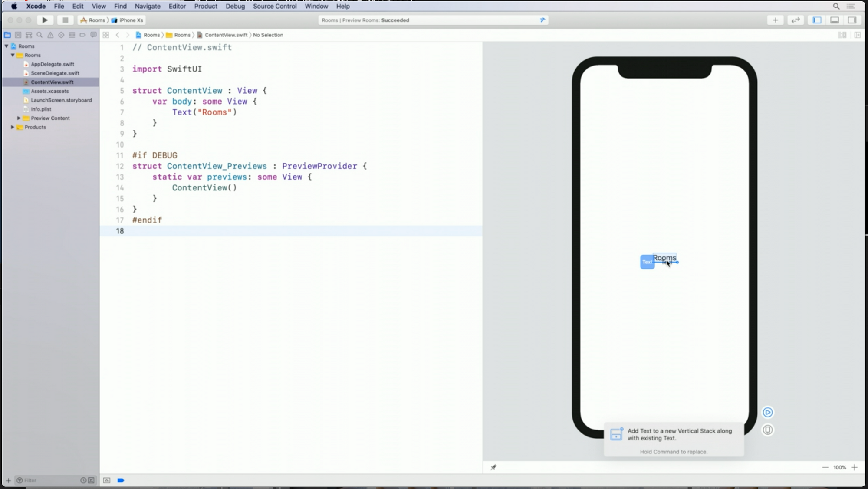Click the preview on device button
Viewport: 868px width, 489px height.
[767, 430]
